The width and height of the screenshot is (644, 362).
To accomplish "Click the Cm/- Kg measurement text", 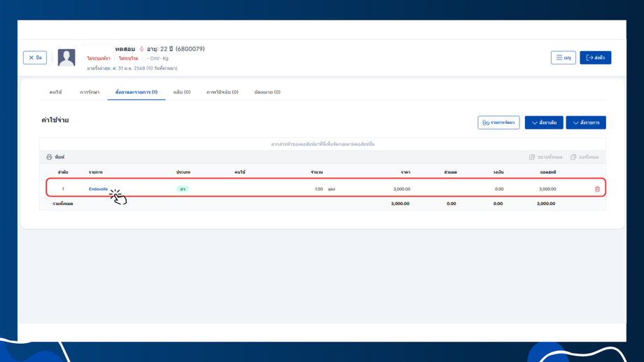I will [x=157, y=58].
